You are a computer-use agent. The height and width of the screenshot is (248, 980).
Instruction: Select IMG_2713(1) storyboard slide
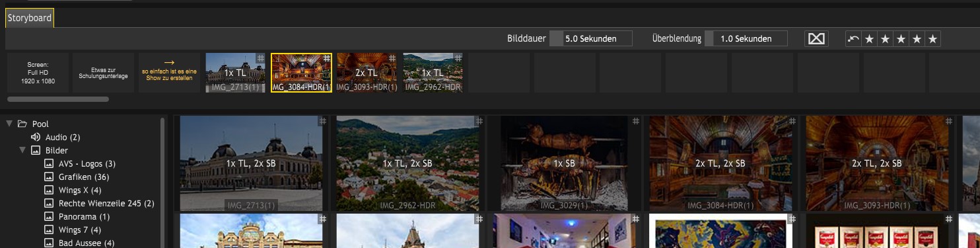[x=235, y=73]
